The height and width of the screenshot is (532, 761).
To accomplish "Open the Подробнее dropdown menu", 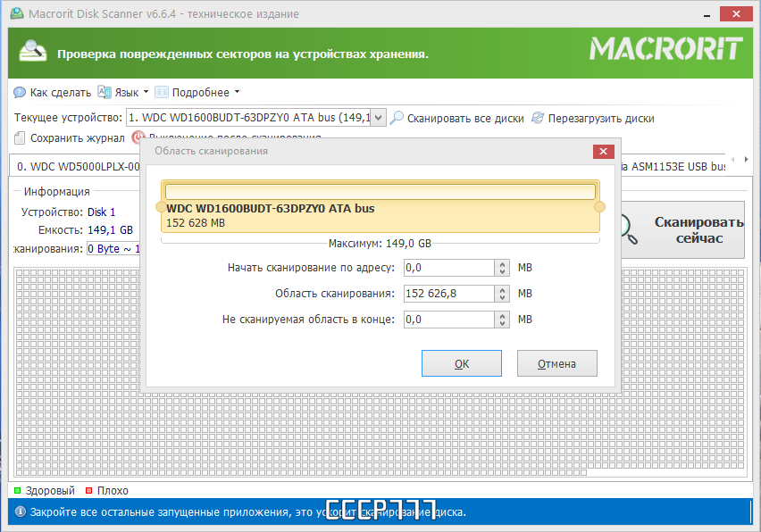I will click(x=197, y=92).
